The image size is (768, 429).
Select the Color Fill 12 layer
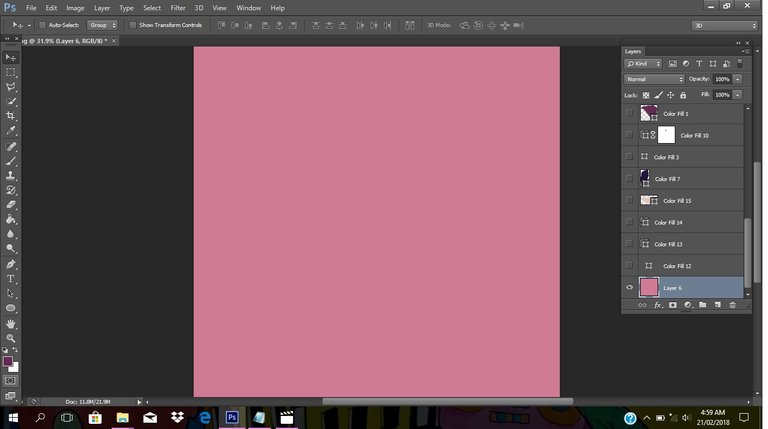pos(691,265)
